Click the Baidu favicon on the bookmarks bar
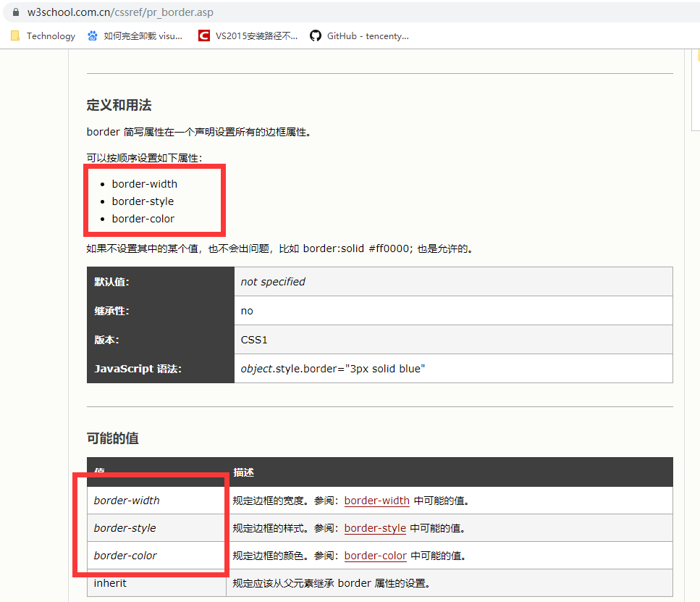 (x=91, y=35)
